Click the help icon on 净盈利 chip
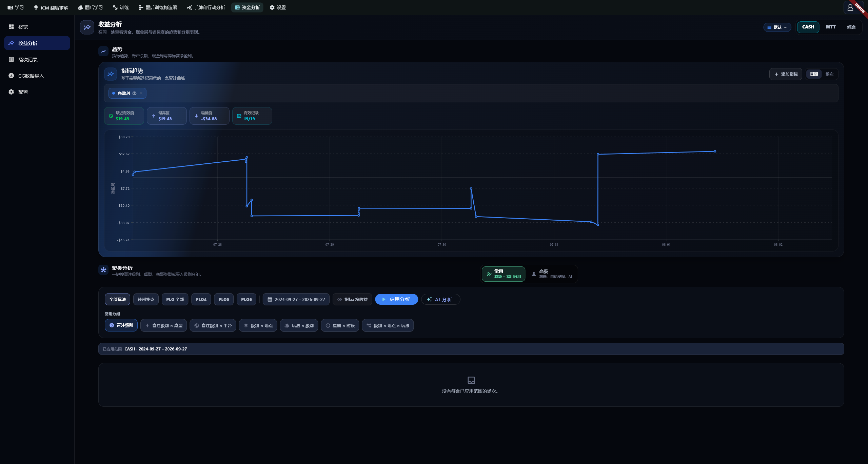This screenshot has width=868, height=464. (x=135, y=94)
